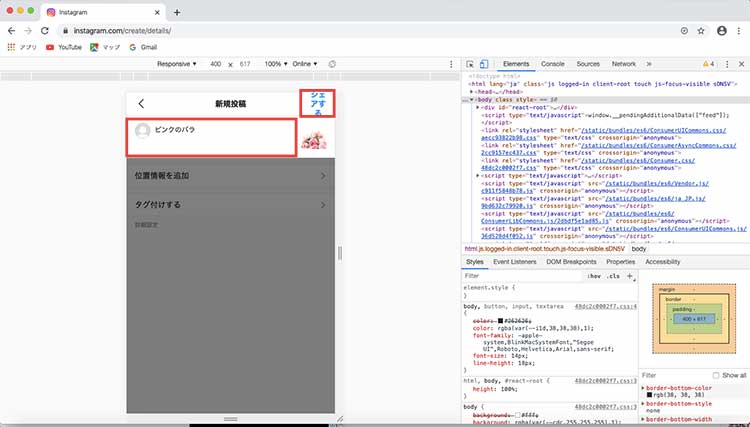Image resolution: width=750 pixels, height=427 pixels.
Task: Click the border-bottom-color rgb swatch
Action: click(650, 395)
